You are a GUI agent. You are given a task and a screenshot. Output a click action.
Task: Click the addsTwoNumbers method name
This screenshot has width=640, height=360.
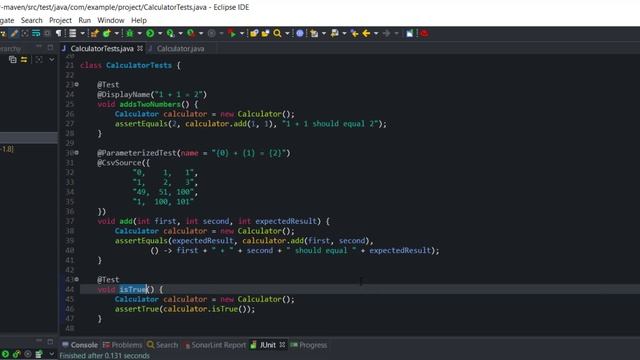coord(150,104)
